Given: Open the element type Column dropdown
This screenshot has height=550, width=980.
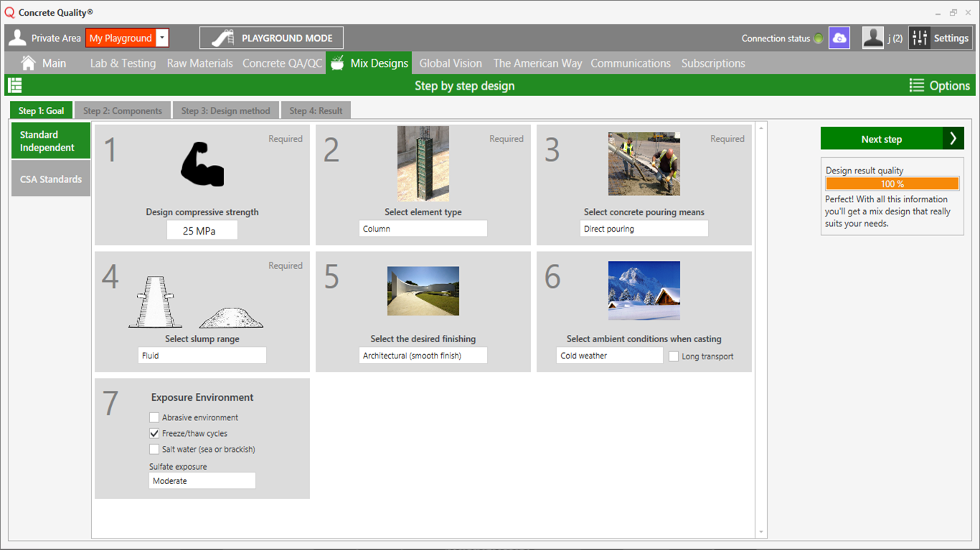Looking at the screenshot, I should click(423, 229).
